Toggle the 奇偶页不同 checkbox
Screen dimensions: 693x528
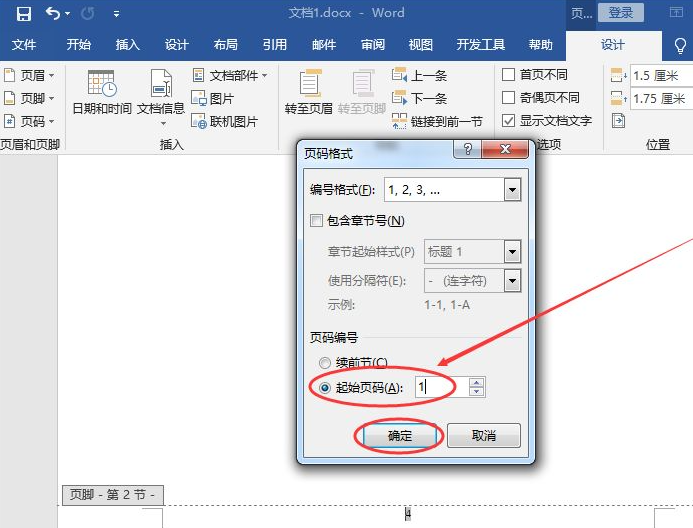click(x=509, y=98)
